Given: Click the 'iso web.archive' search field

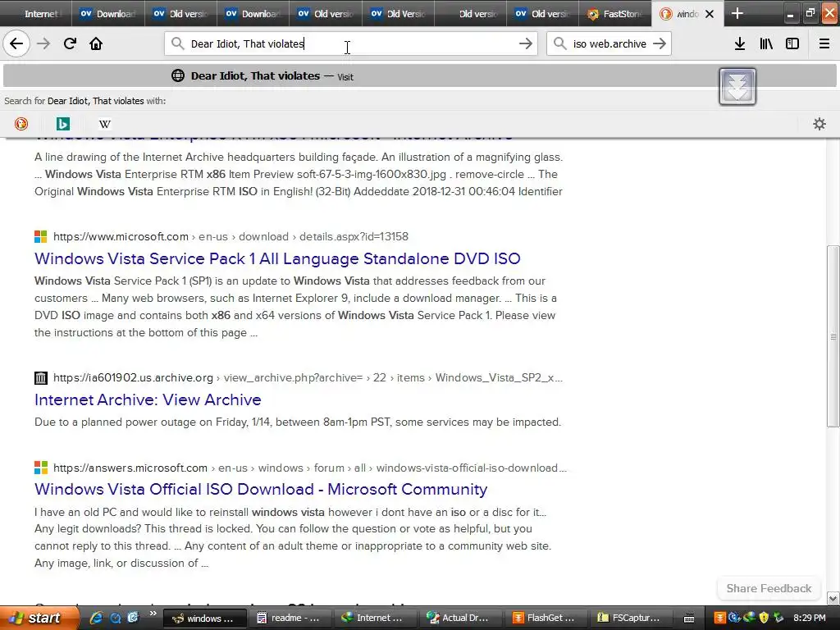Looking at the screenshot, I should click(x=609, y=43).
